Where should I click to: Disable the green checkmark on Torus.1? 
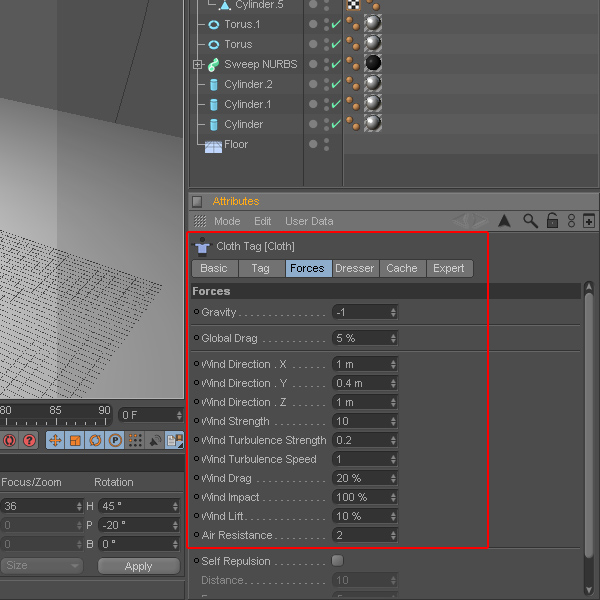click(336, 24)
